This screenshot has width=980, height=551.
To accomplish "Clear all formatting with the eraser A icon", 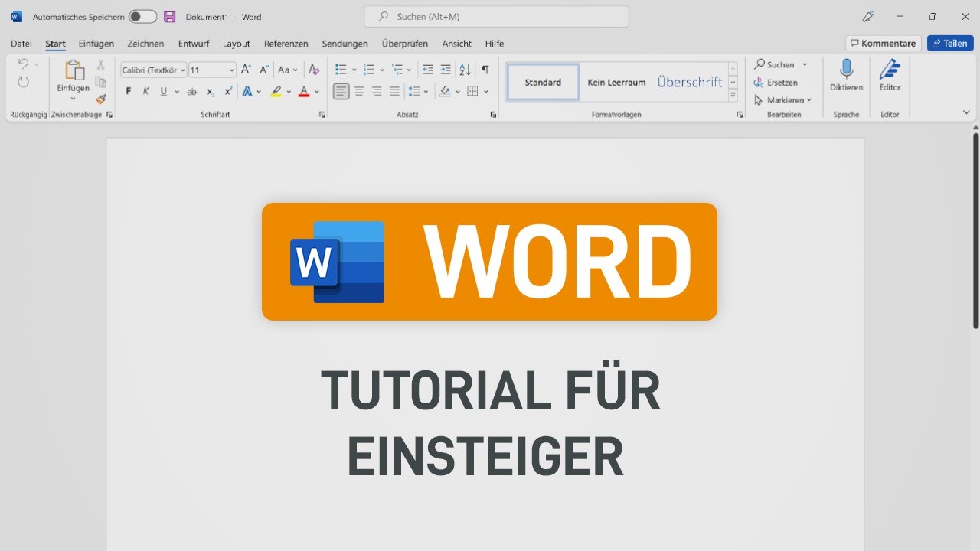I will click(x=313, y=70).
